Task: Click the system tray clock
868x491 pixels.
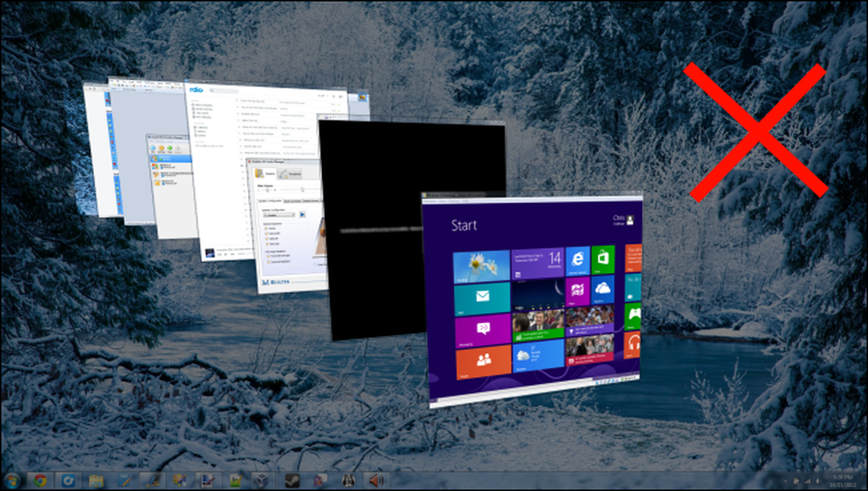Action: click(x=842, y=480)
